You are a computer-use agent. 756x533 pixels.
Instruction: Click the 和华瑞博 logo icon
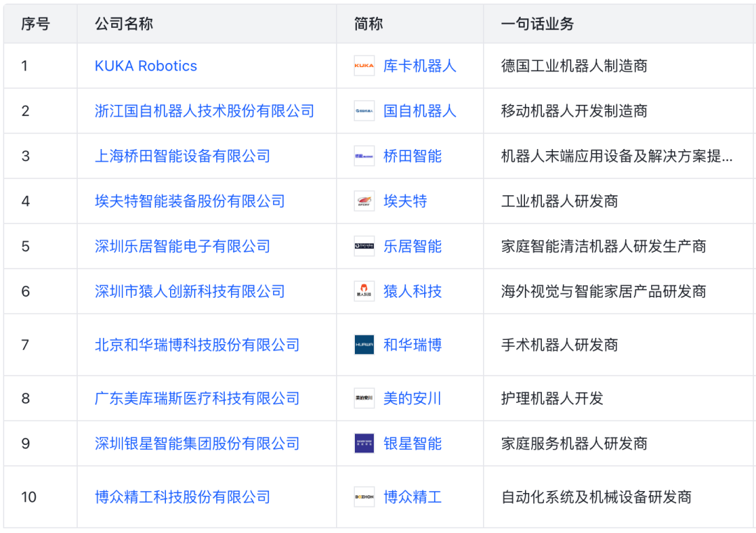click(364, 345)
